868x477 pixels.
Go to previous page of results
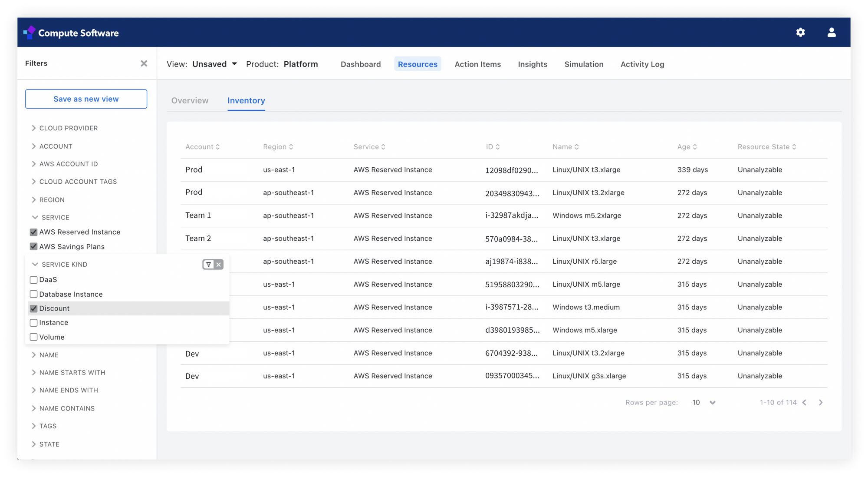coord(805,403)
